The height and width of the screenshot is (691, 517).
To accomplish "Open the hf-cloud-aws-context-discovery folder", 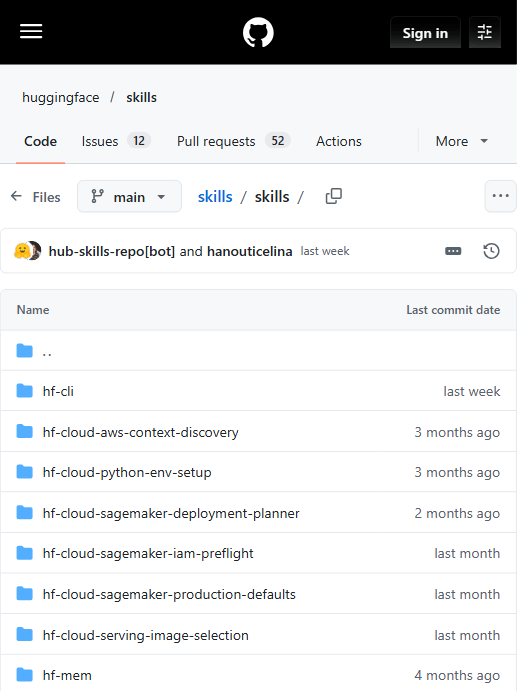I will 141,432.
